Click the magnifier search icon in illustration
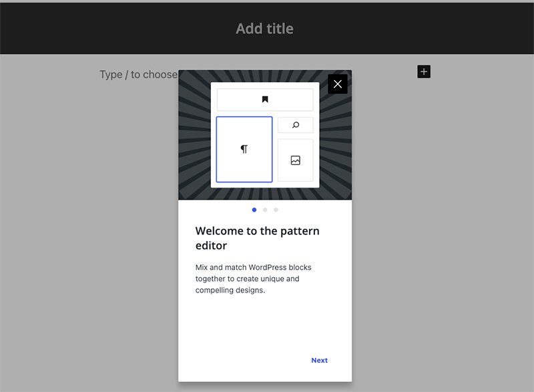Screen dimensions: 534x392 click(296, 125)
